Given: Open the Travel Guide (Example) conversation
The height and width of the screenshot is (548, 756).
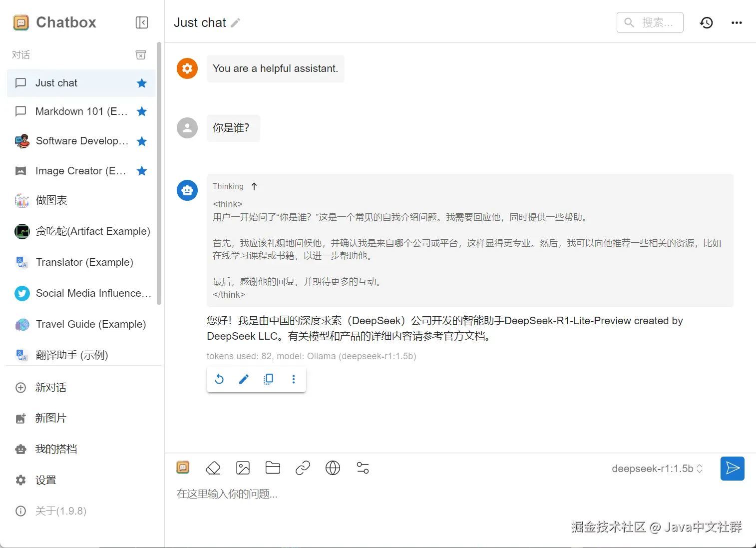Looking at the screenshot, I should pyautogui.click(x=81, y=324).
